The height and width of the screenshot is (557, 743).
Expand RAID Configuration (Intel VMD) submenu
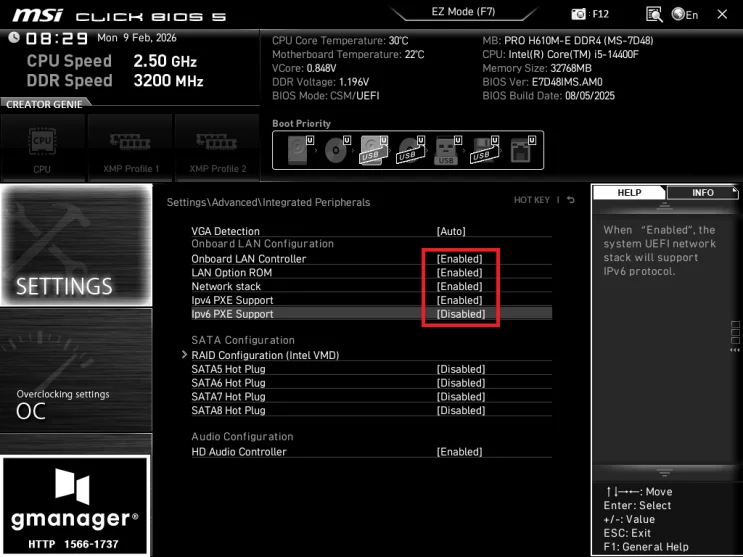265,355
